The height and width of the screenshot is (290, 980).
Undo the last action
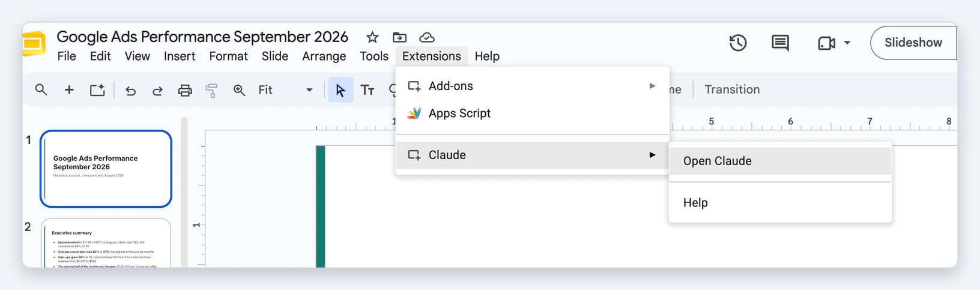click(x=130, y=91)
